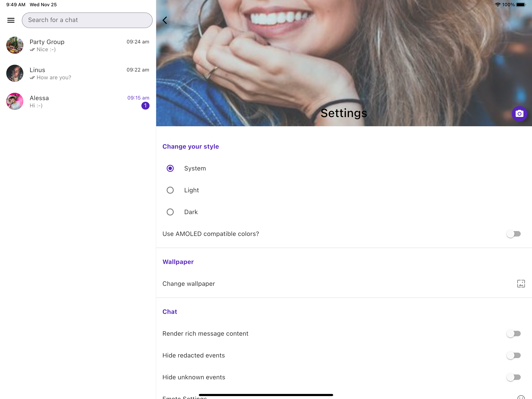
Task: Click the change wallpaper image icon
Action: click(521, 283)
